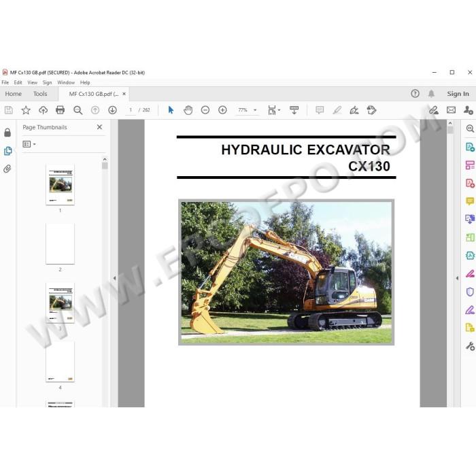Open the sign document pen icon
Image resolution: width=476 pixels, height=476 pixels.
(x=354, y=110)
